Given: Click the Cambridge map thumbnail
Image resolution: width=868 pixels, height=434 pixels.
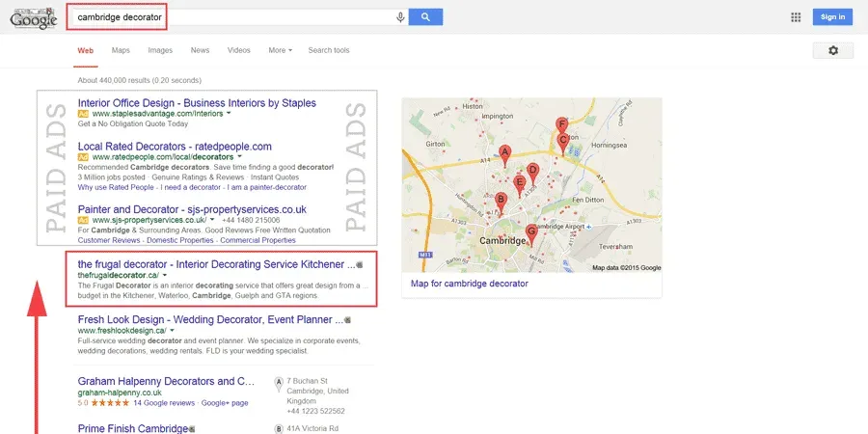Looking at the screenshot, I should [531, 185].
